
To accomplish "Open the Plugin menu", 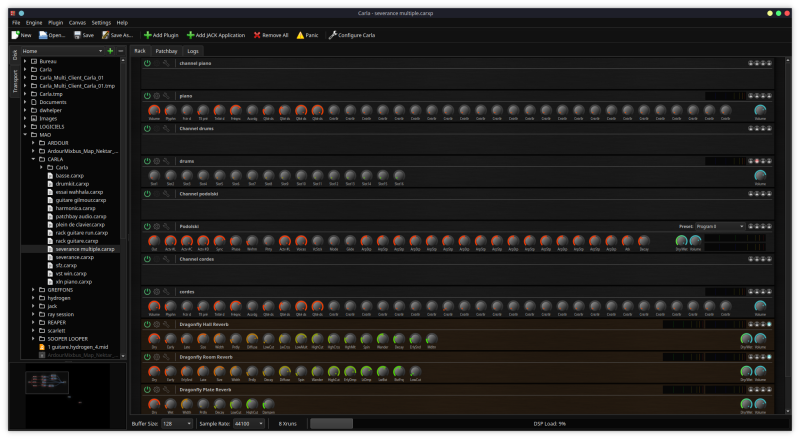I will 56,22.
